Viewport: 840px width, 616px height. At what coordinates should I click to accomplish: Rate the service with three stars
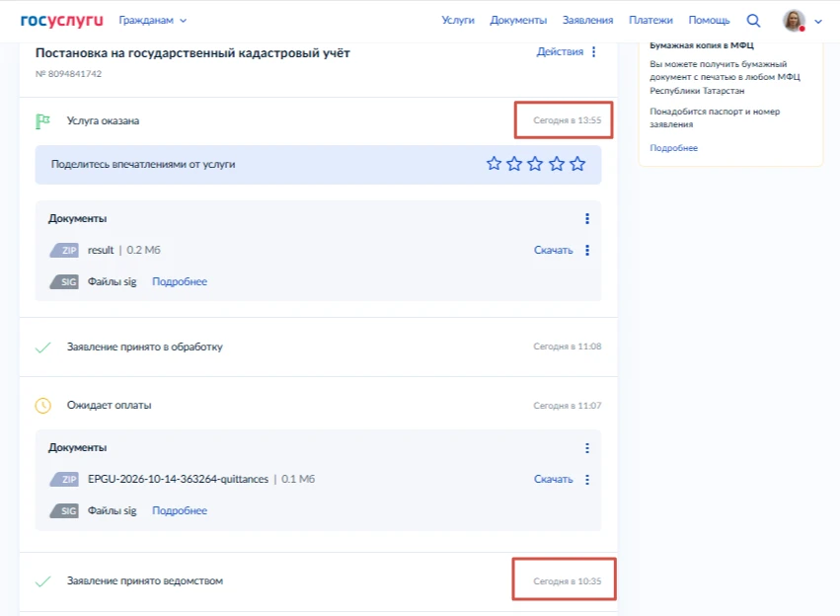535,163
